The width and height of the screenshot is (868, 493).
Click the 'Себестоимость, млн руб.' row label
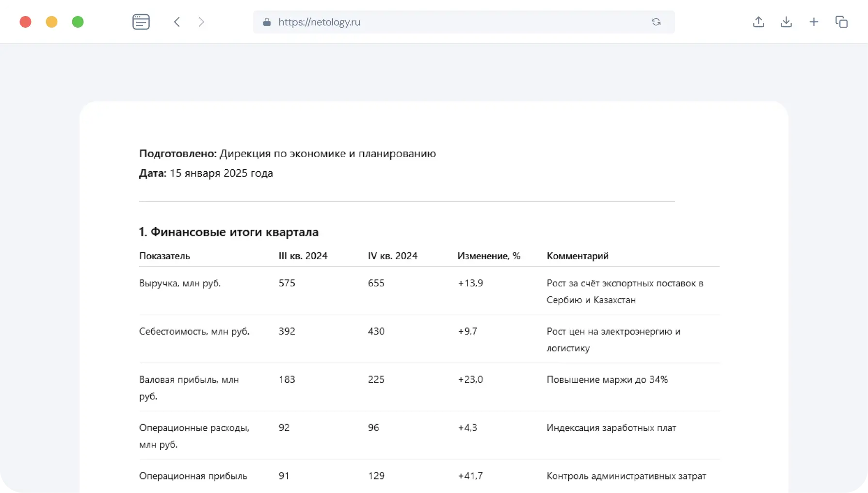coord(194,331)
